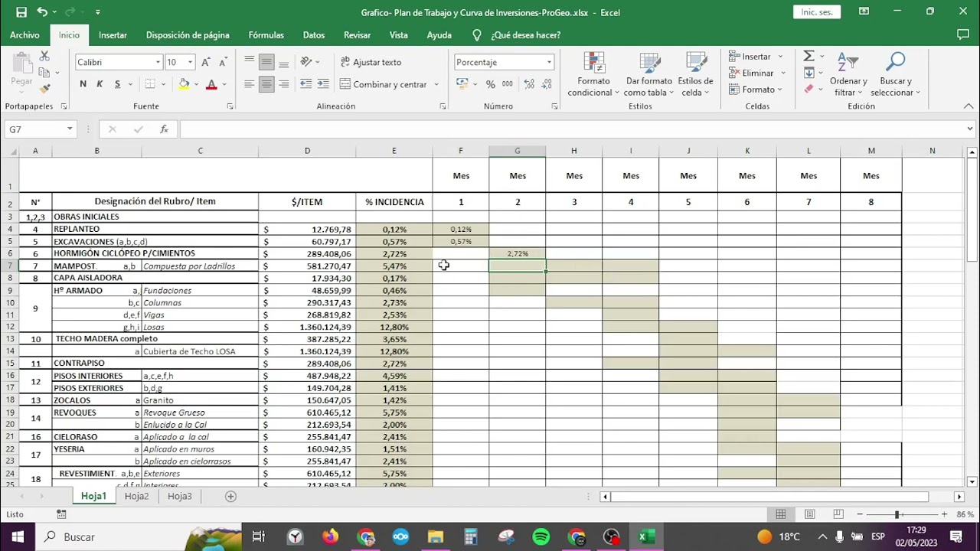Viewport: 980px width, 551px height.
Task: Open Spotify from the taskbar
Action: pyautogui.click(x=541, y=536)
